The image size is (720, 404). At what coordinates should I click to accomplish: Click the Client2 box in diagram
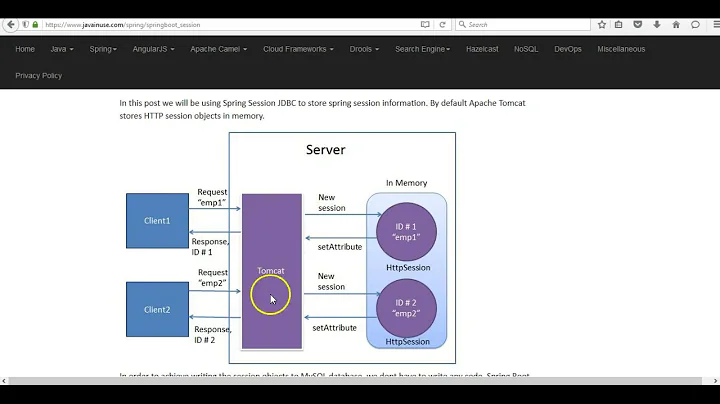coord(158,309)
